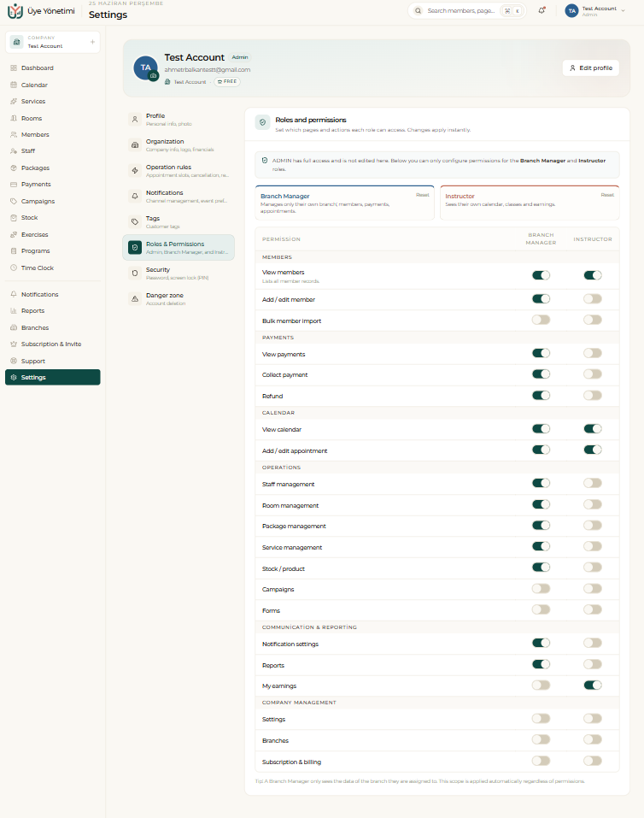The height and width of the screenshot is (818, 644).
Task: Enable Add / edit member for Instructor
Action: [593, 299]
